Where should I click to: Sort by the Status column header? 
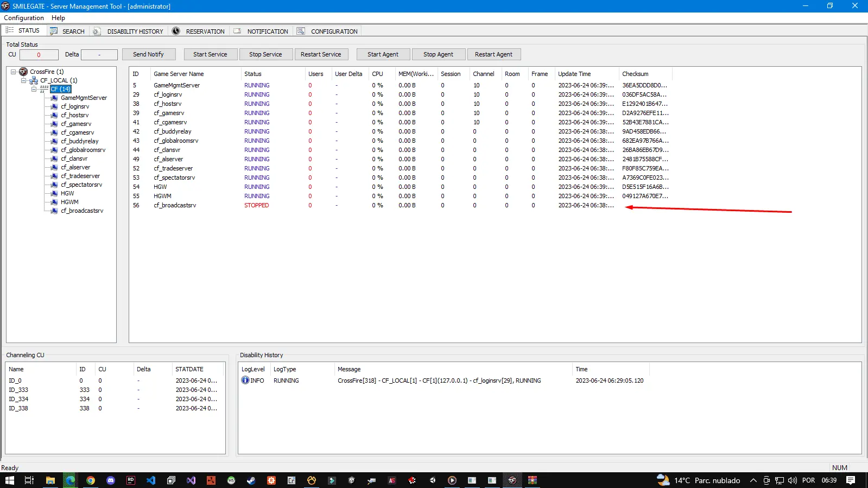pos(273,74)
